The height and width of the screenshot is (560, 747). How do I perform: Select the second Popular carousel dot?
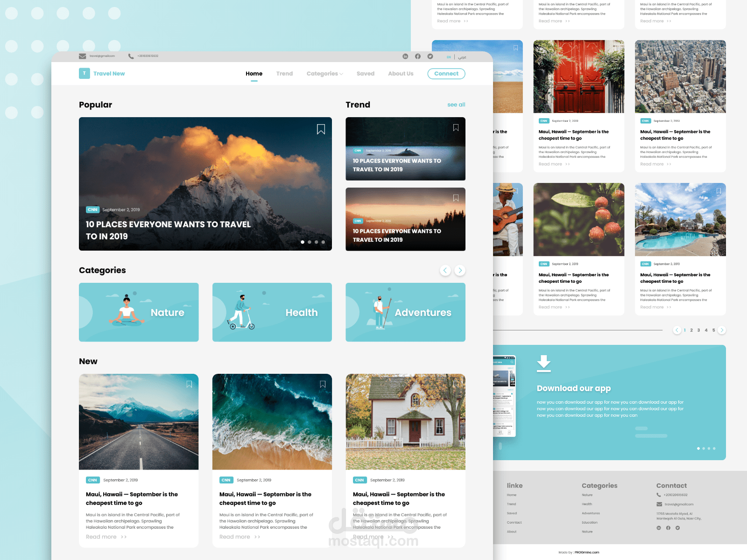(x=310, y=242)
